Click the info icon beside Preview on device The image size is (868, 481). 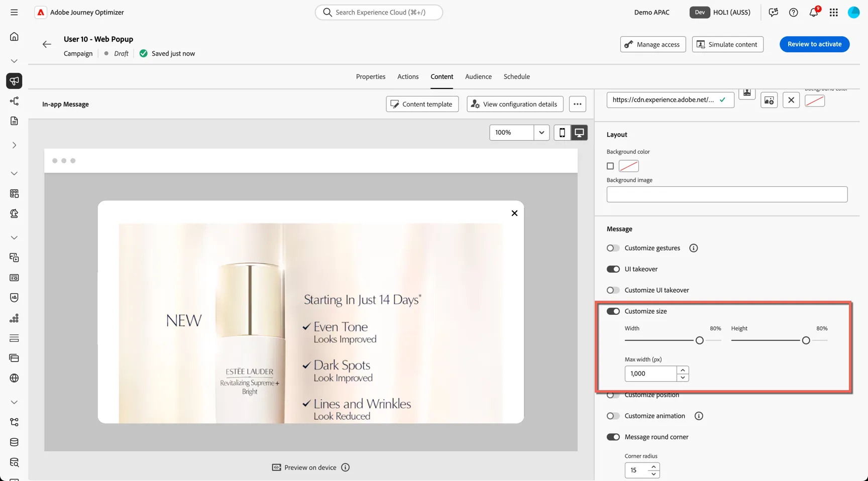pyautogui.click(x=346, y=467)
